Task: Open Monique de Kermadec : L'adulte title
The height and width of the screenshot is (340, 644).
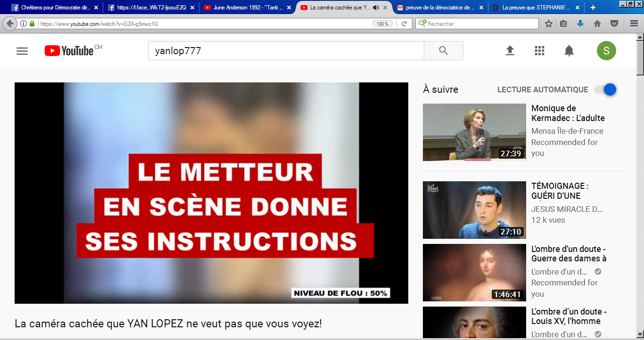Action: click(568, 113)
